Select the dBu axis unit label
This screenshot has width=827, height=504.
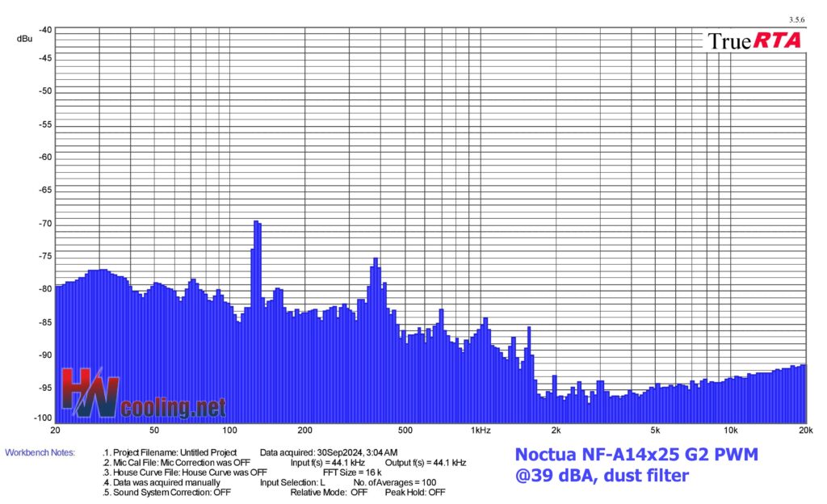(24, 38)
